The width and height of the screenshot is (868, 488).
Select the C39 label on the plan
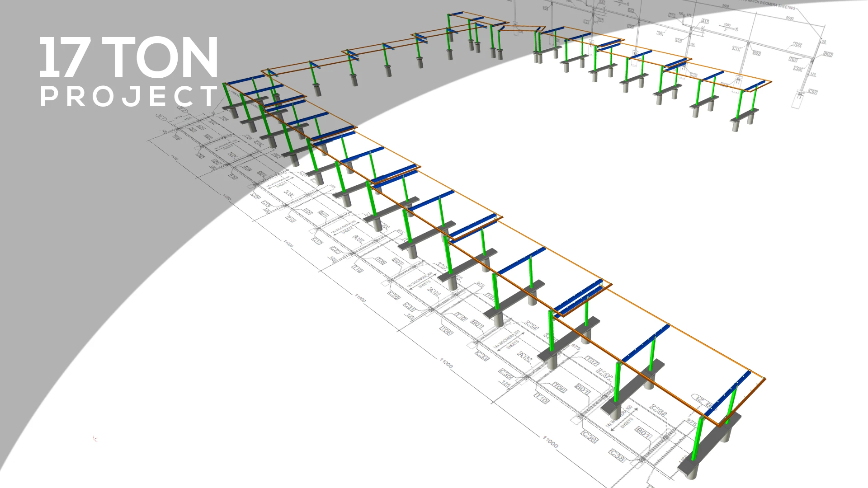(x=658, y=410)
